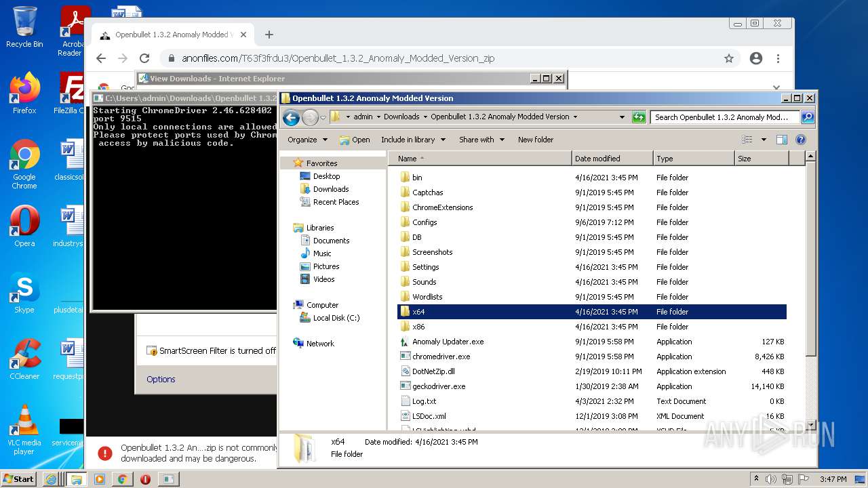Open Music library

coord(322,253)
